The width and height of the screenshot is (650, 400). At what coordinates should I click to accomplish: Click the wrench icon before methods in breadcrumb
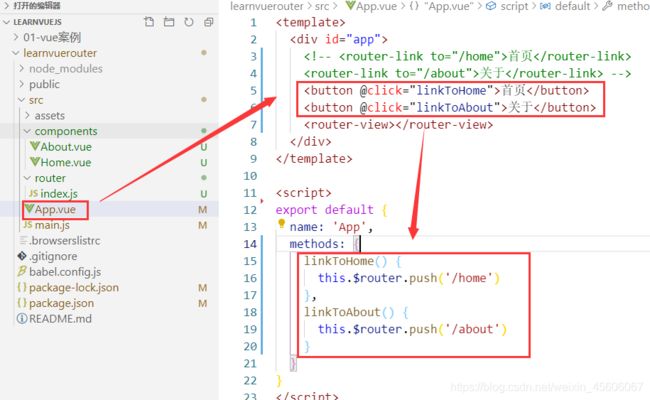click(x=607, y=6)
